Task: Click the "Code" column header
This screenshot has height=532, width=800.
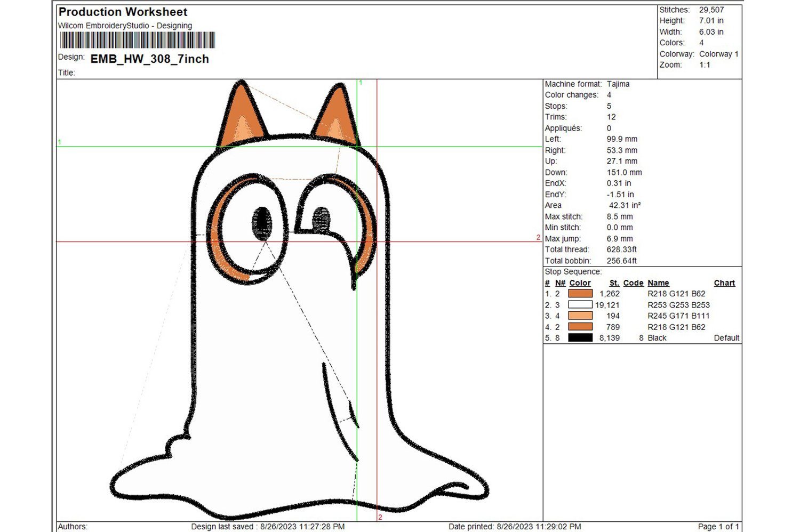Action: (634, 283)
